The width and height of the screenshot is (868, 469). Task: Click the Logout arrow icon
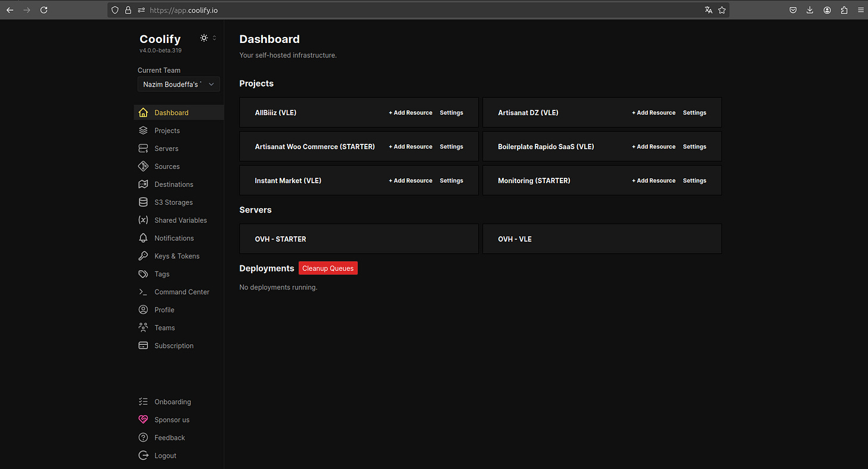point(143,455)
